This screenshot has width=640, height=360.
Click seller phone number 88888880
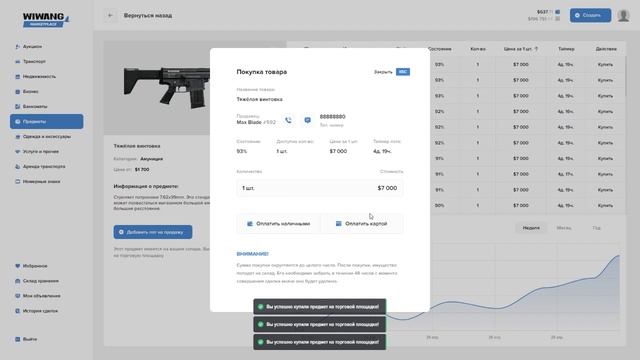pos(332,117)
